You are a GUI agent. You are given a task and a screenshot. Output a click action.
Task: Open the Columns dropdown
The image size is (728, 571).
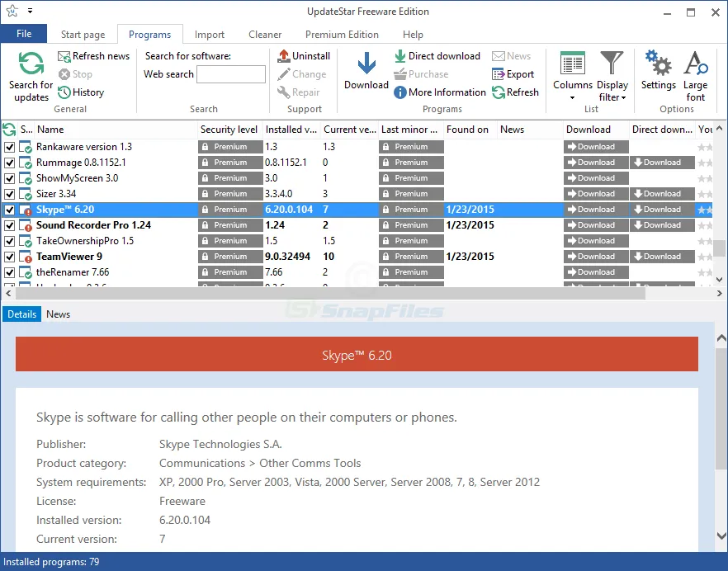(573, 76)
